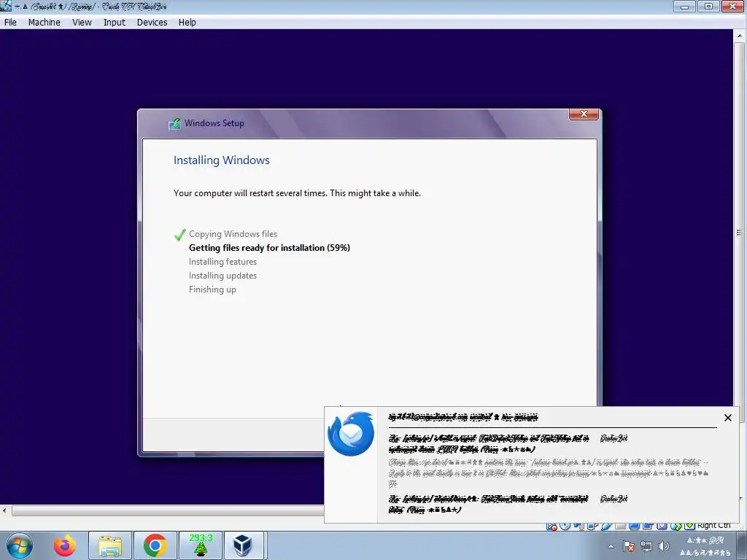Launch Google Chrome from the taskbar

tap(155, 545)
